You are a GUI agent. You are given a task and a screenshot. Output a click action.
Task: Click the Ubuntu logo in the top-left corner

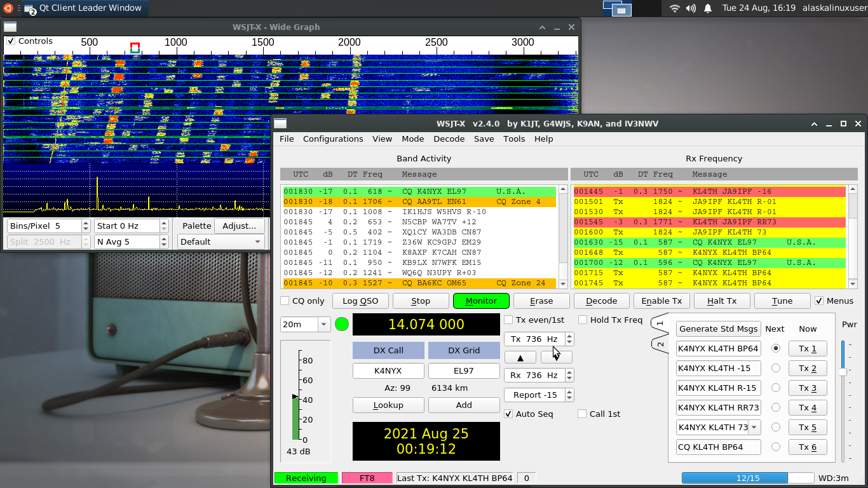click(8, 8)
